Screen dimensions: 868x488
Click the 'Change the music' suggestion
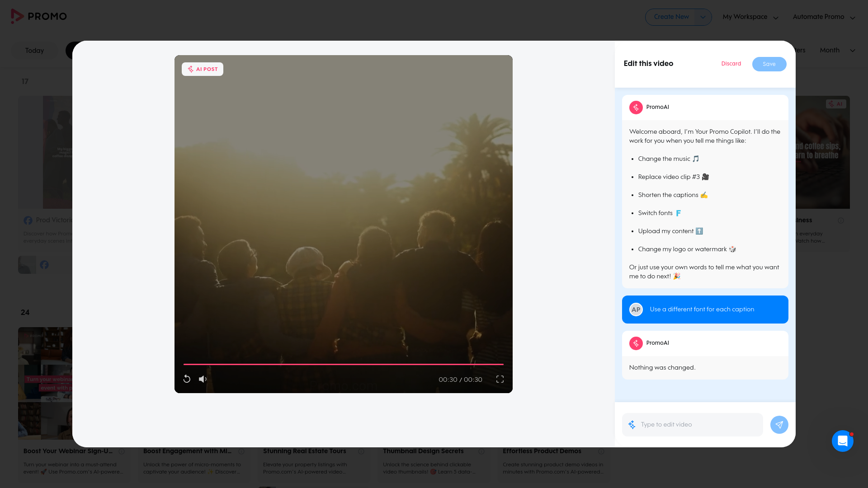click(669, 159)
